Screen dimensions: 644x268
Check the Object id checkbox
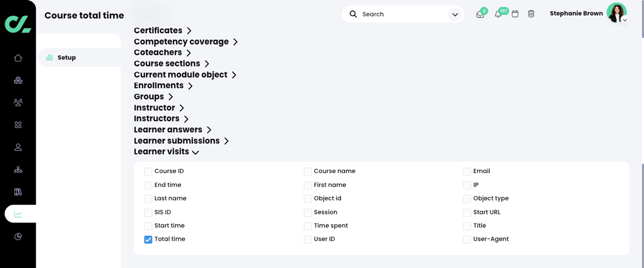point(307,199)
